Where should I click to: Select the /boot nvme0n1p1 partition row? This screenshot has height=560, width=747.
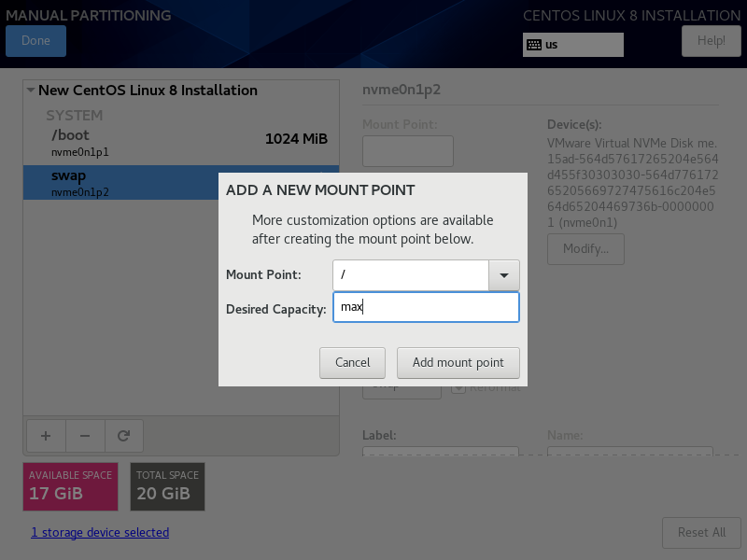tap(181, 143)
